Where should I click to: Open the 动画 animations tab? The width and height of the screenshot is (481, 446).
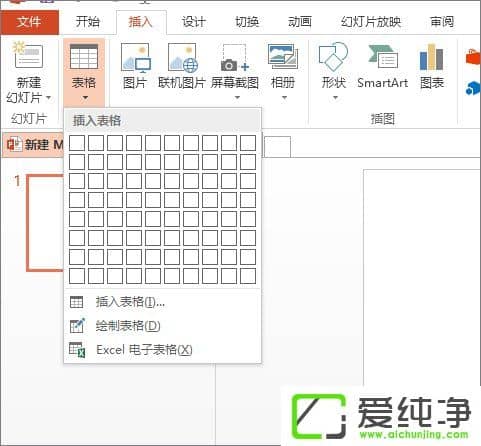[x=300, y=22]
